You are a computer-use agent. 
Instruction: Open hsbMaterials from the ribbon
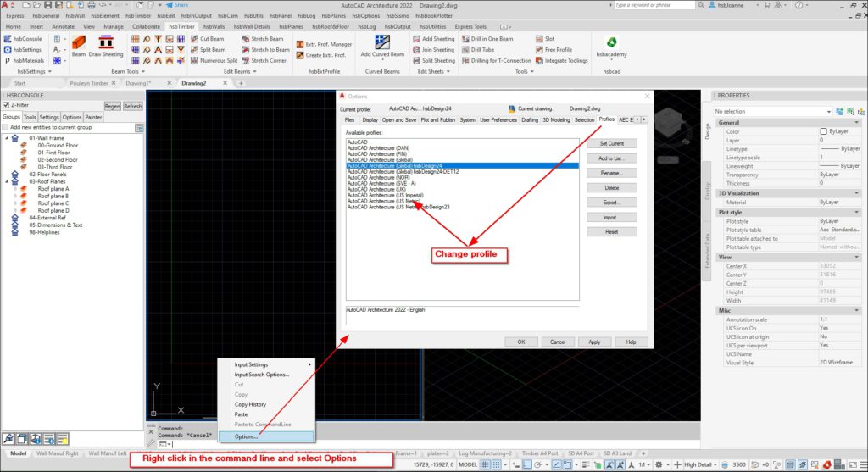pyautogui.click(x=24, y=61)
